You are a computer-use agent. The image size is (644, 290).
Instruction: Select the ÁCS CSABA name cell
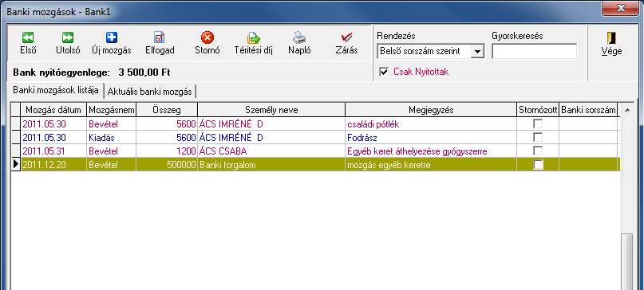point(271,151)
